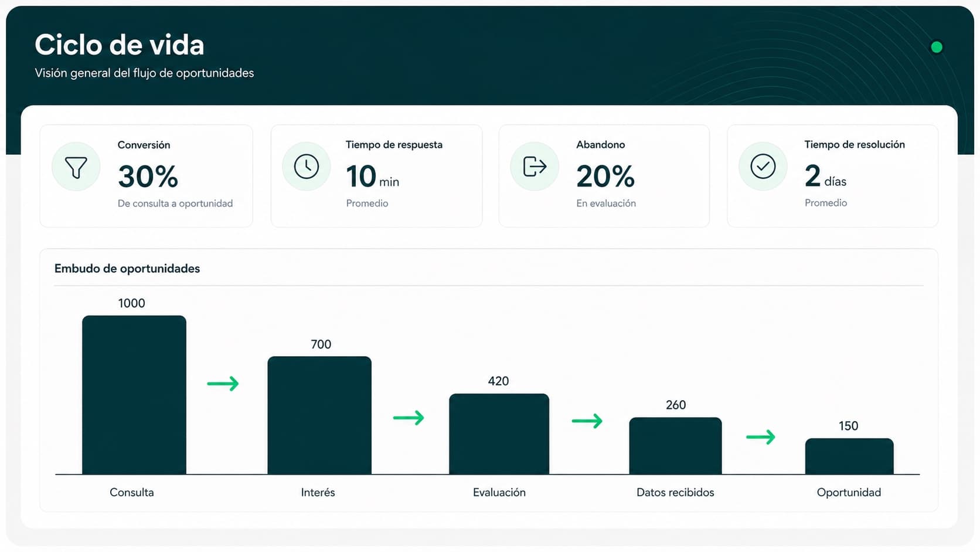Click the Tiempo de resolución card title
The width and height of the screenshot is (980, 552).
(x=855, y=144)
